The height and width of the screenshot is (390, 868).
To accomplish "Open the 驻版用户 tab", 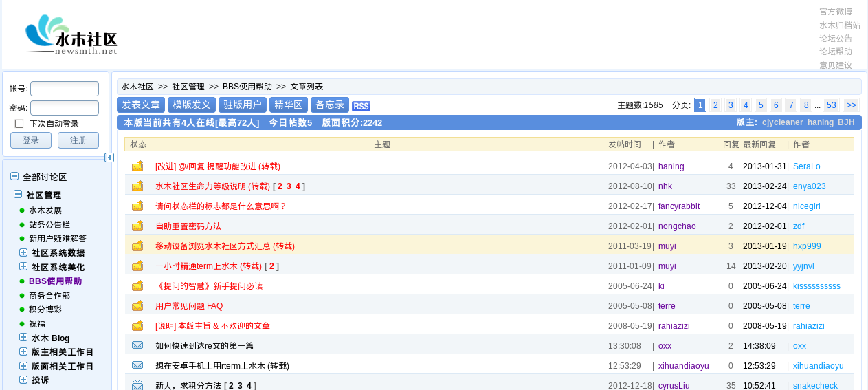I will click(243, 105).
